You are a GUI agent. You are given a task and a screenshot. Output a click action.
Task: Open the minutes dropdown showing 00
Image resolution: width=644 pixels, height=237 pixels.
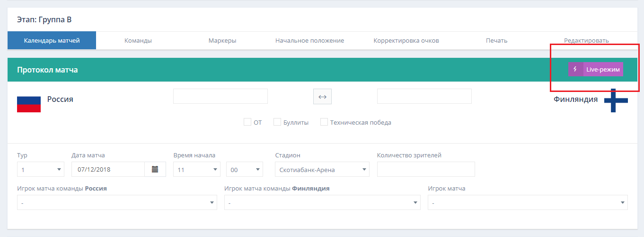pos(245,169)
